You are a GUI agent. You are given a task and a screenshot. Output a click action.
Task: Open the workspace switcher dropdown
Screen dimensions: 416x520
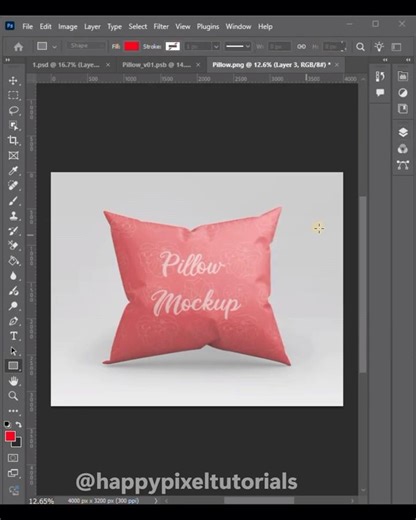click(397, 47)
